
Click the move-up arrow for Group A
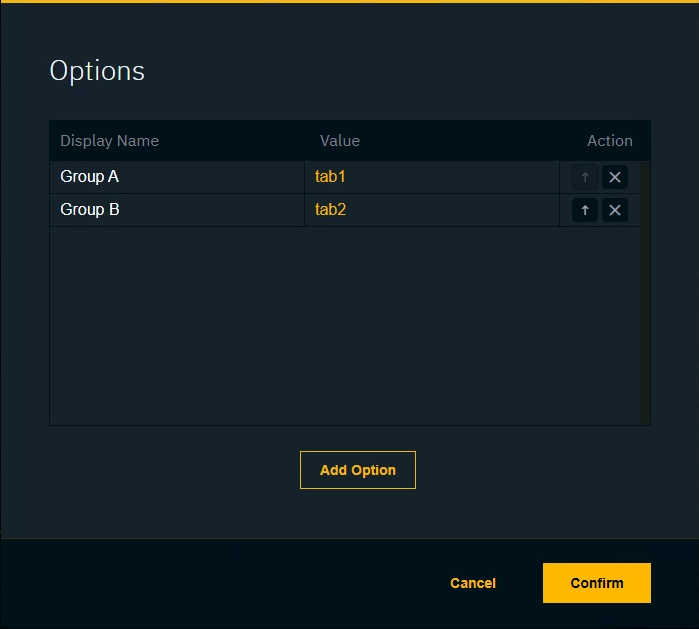[585, 177]
